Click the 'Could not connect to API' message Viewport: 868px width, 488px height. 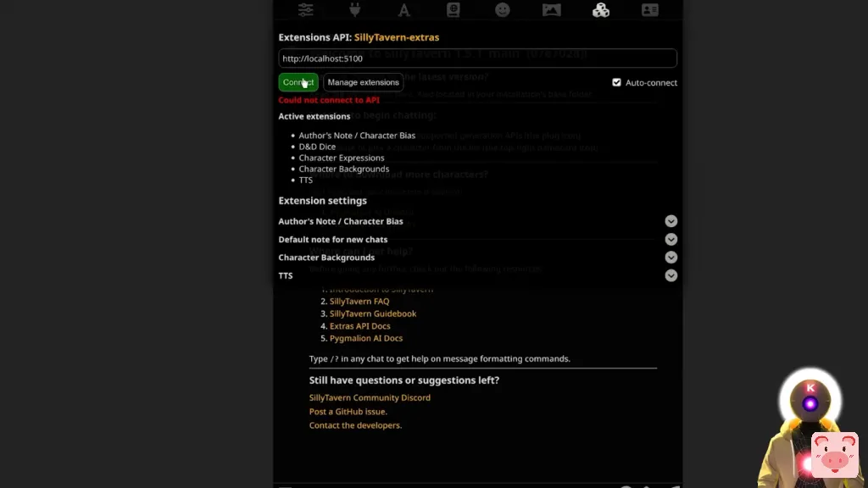[x=329, y=100]
